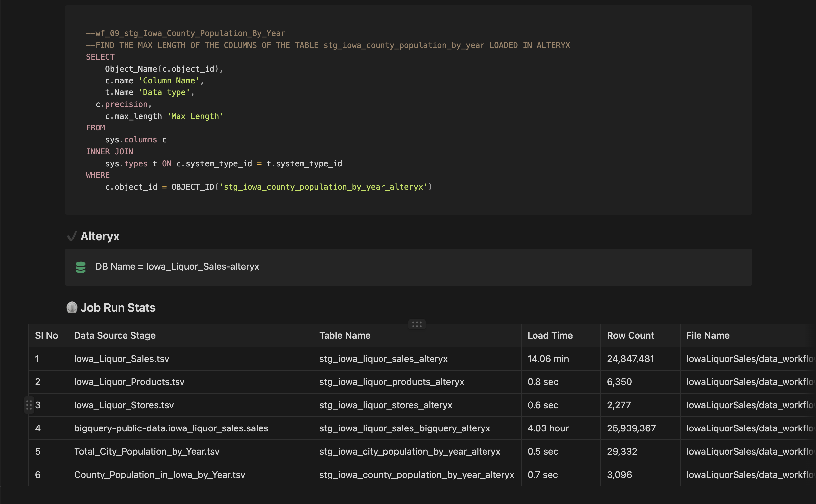Click the 0.5 sec load time cell
The width and height of the screenshot is (816, 504).
coord(561,451)
